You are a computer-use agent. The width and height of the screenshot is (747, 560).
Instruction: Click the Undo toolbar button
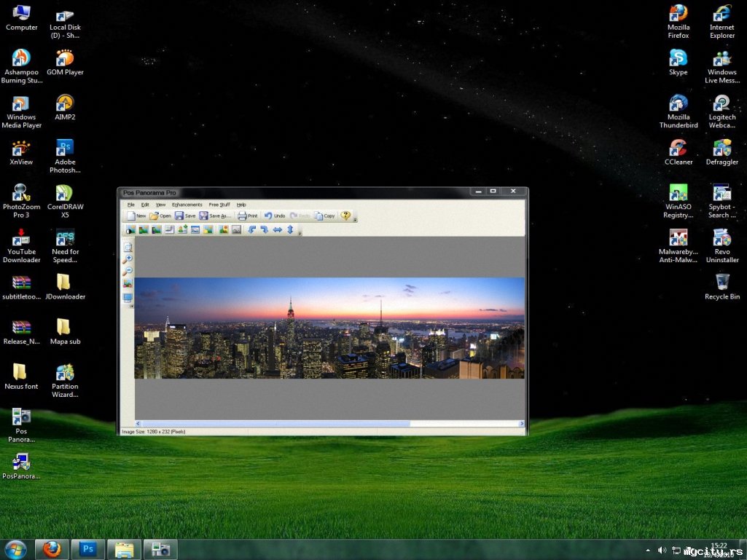tap(275, 216)
